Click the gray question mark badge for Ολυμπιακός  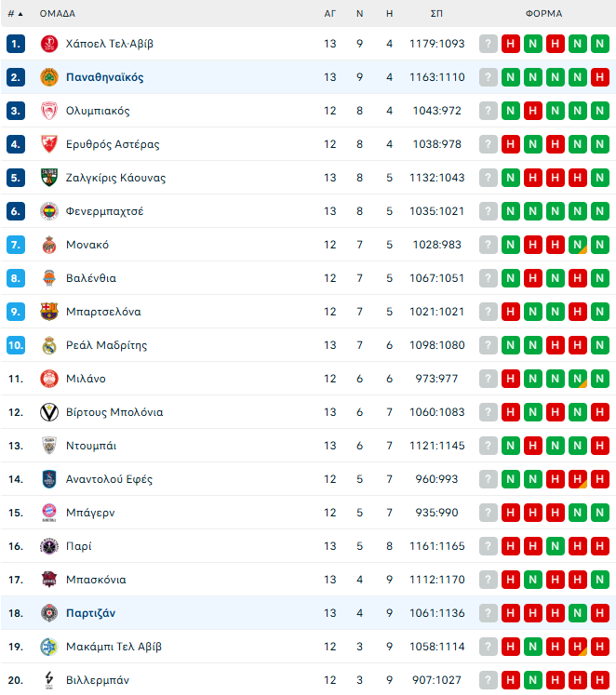point(489,111)
